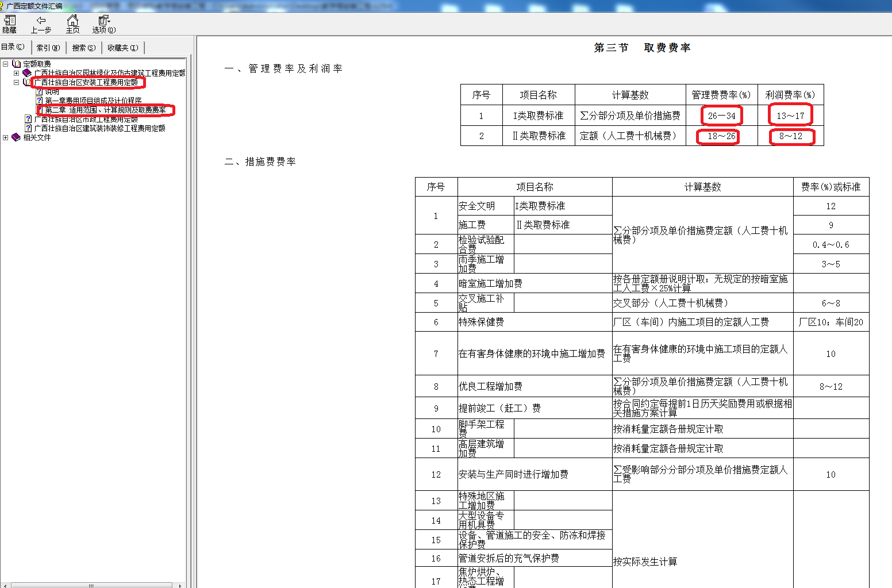Screen dimensions: 892x588
Task: Click the Ⅰ类取费标准 cell in the first table
Action: 539,116
